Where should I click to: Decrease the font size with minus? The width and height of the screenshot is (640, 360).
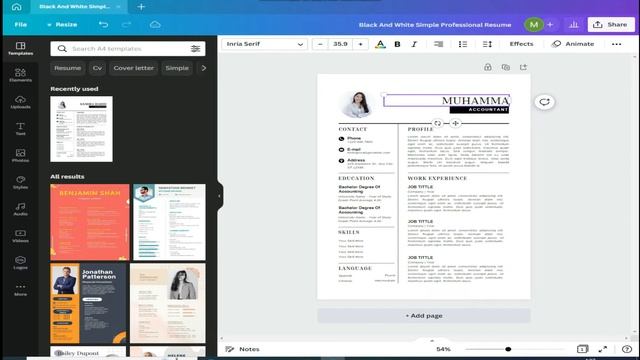pyautogui.click(x=320, y=44)
